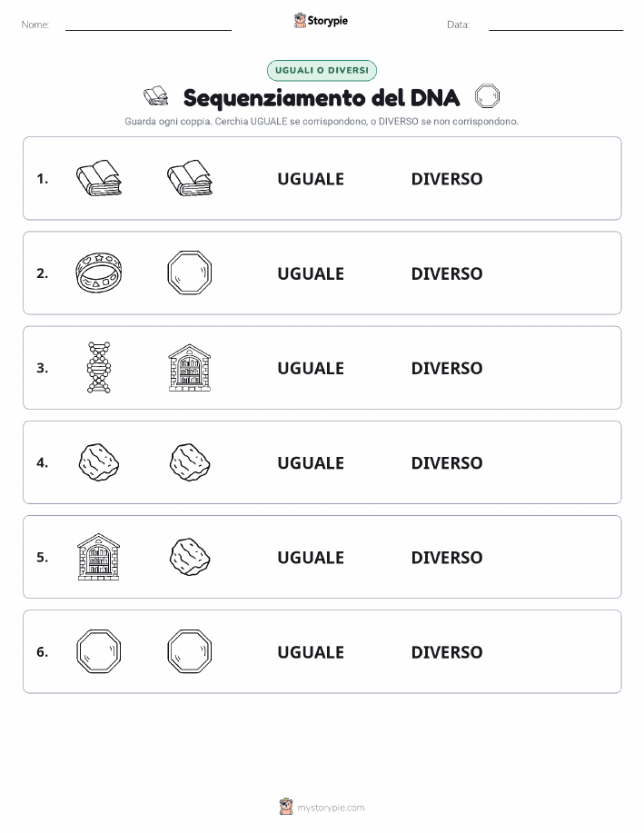The height and width of the screenshot is (833, 644).
Task: Select DIVERSO for row 2
Action: coord(447,273)
